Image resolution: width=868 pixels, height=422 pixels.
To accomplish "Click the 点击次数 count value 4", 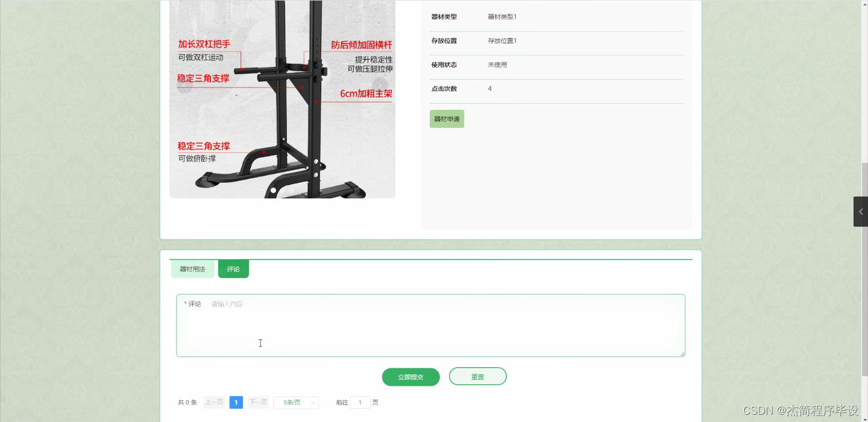I will click(489, 89).
